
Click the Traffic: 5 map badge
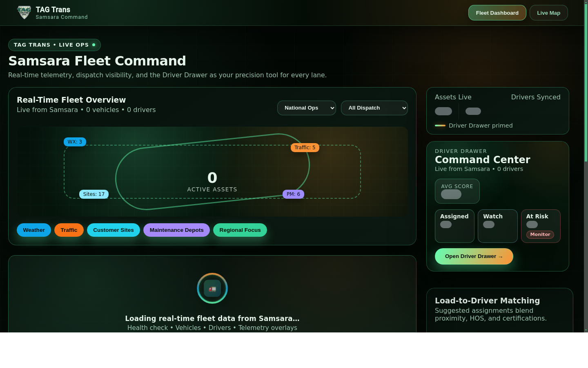305,148
